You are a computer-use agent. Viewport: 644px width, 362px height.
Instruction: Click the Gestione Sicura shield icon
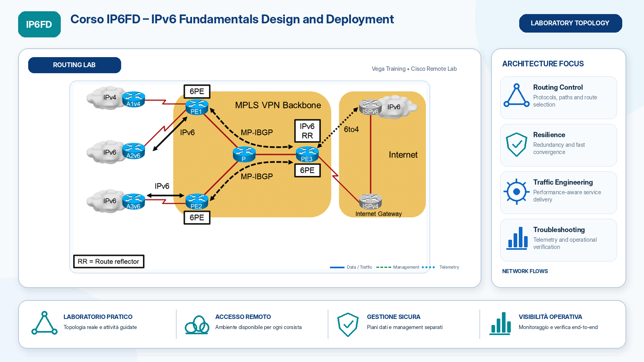pyautogui.click(x=348, y=325)
